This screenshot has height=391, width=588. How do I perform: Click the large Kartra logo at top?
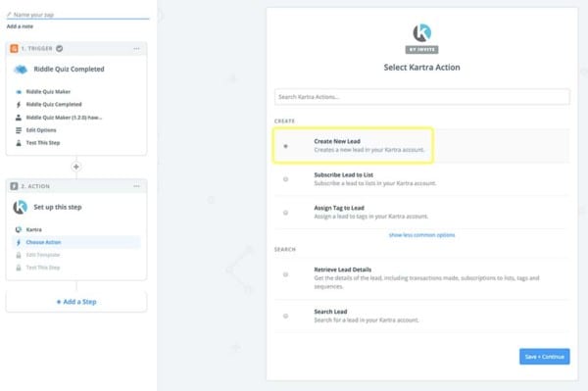point(421,33)
